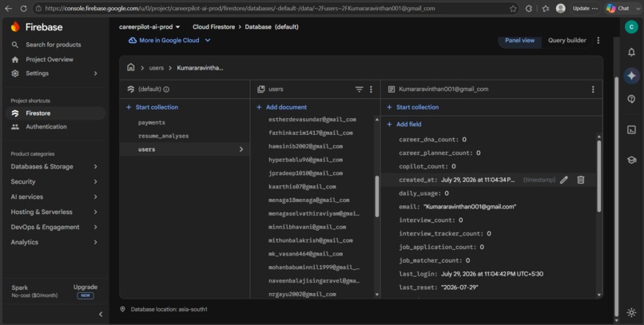Open Cloud Shell terminal icon
The image size is (644, 325).
pos(631,129)
